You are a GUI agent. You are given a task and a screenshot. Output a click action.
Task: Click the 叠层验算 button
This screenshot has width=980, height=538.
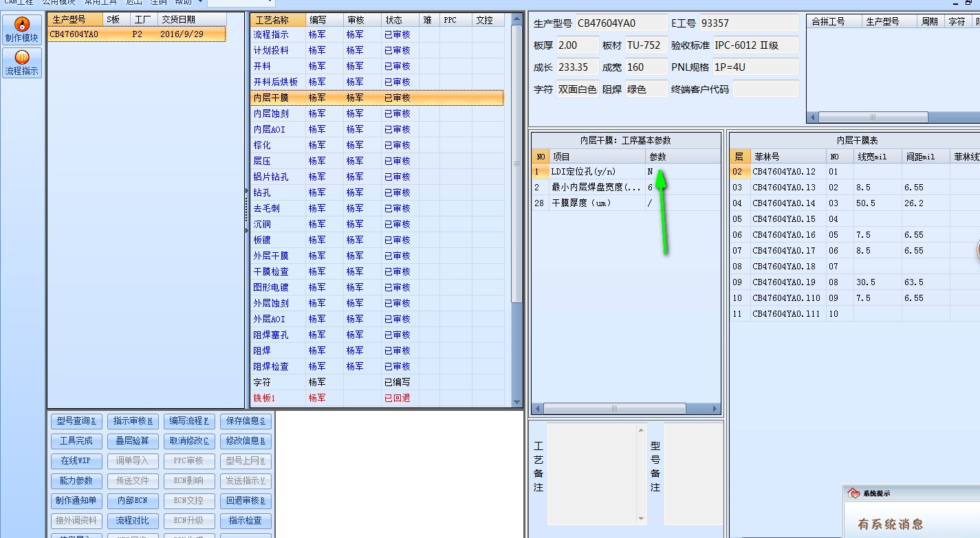pyautogui.click(x=133, y=441)
